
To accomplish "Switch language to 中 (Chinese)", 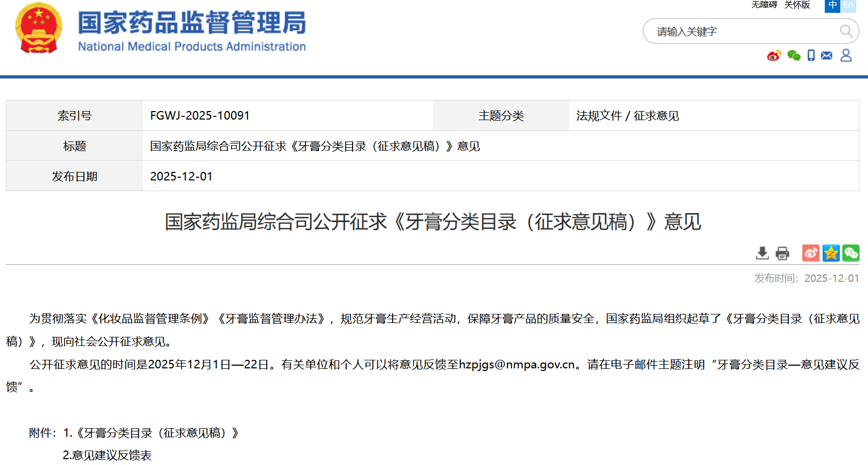I will click(x=832, y=5).
